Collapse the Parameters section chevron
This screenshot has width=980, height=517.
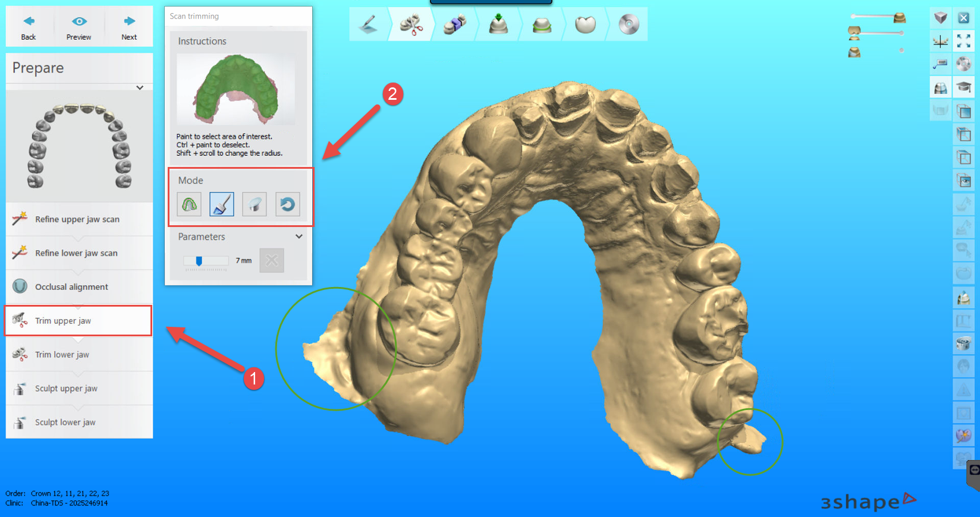299,237
